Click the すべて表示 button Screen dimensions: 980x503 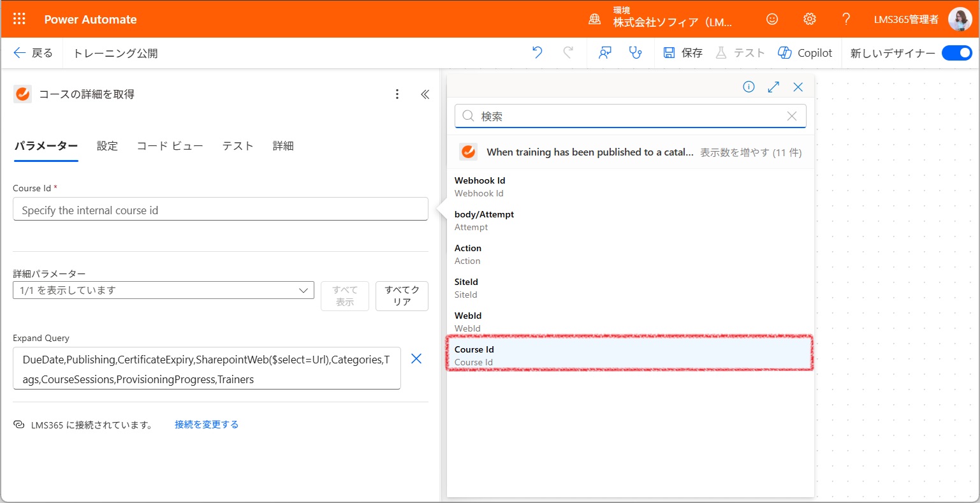(345, 296)
